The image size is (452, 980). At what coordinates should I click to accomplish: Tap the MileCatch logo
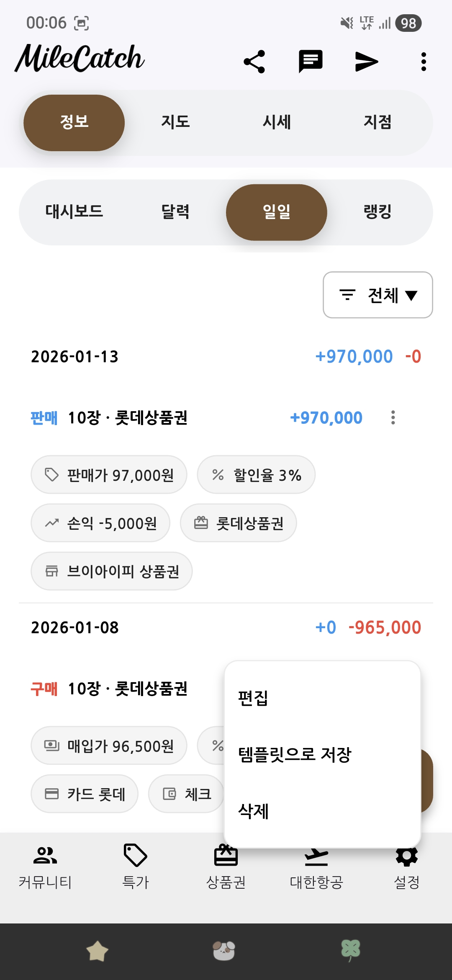point(80,59)
